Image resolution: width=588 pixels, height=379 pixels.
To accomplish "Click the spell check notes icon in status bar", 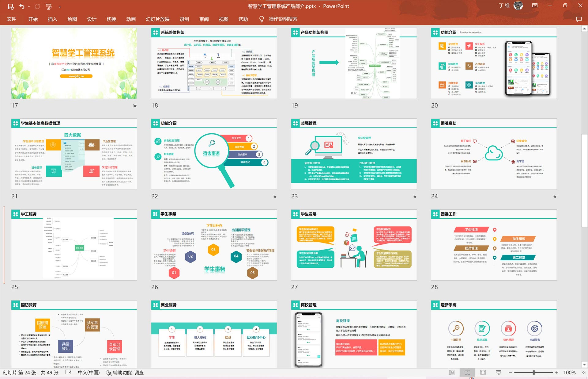I will click(x=68, y=373).
